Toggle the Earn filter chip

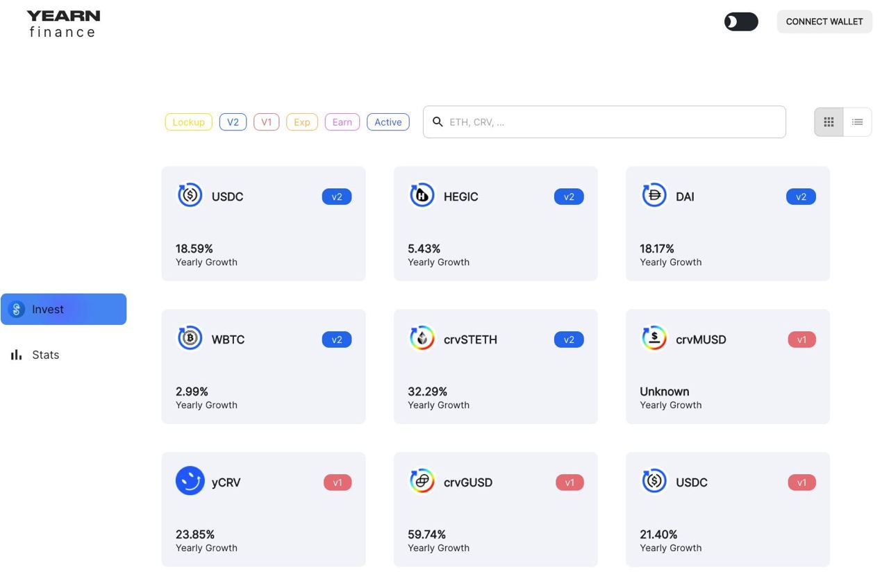(342, 122)
